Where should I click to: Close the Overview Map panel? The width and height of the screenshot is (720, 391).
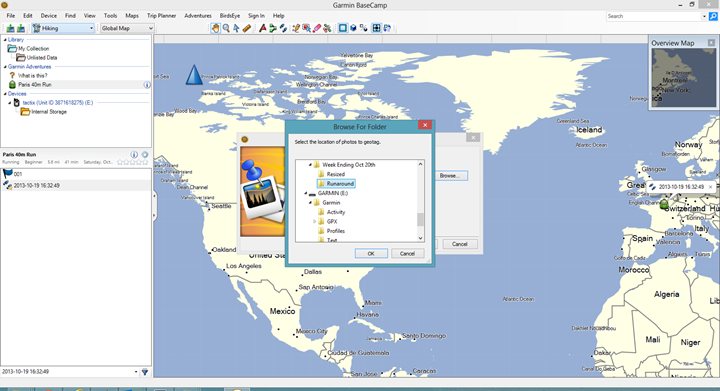point(711,43)
